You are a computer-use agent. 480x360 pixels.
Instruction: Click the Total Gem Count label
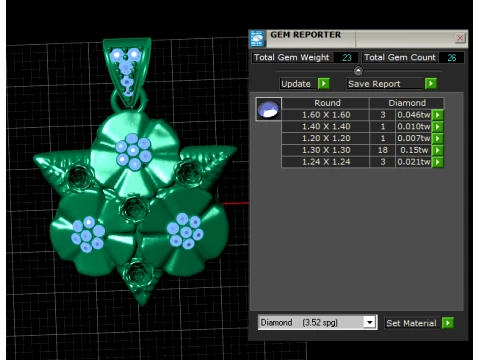tap(400, 58)
